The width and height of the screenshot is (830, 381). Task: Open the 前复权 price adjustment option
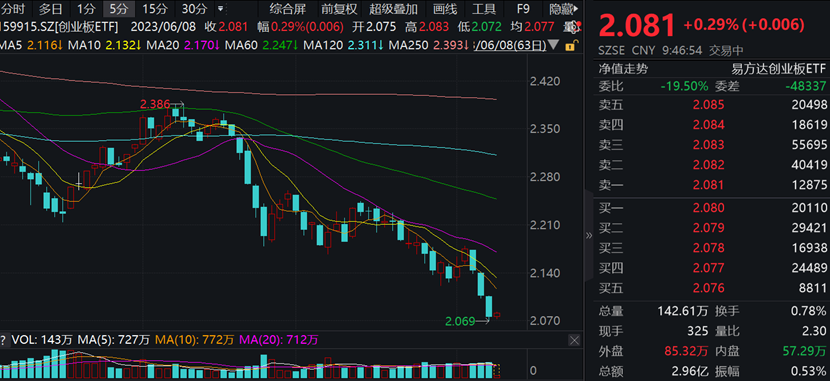(x=339, y=8)
